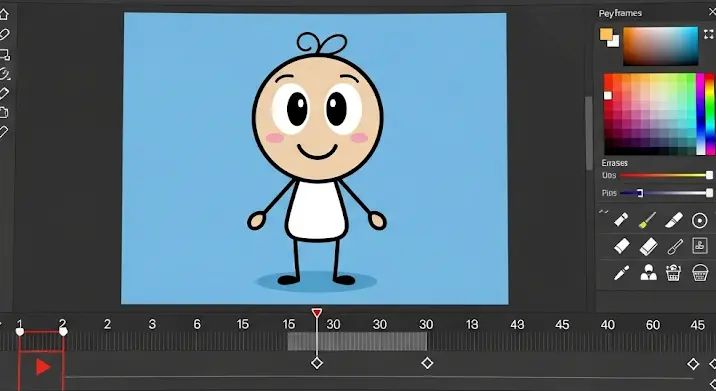Select the boxed stamp tool

click(x=700, y=246)
